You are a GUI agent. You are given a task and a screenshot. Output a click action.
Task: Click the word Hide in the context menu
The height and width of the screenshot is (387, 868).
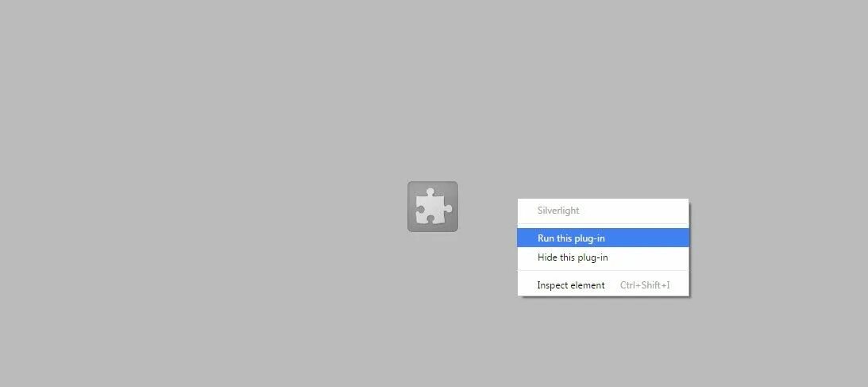point(547,257)
